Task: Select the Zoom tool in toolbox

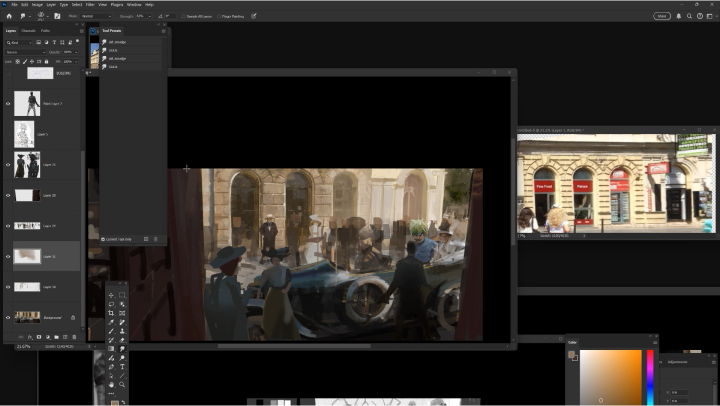Action: tap(122, 384)
